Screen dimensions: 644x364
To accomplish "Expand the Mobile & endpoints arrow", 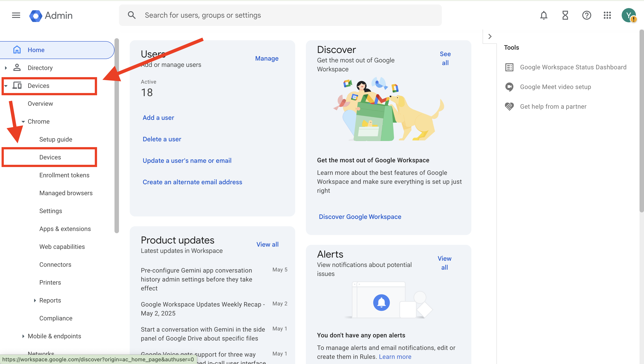I will coord(23,336).
